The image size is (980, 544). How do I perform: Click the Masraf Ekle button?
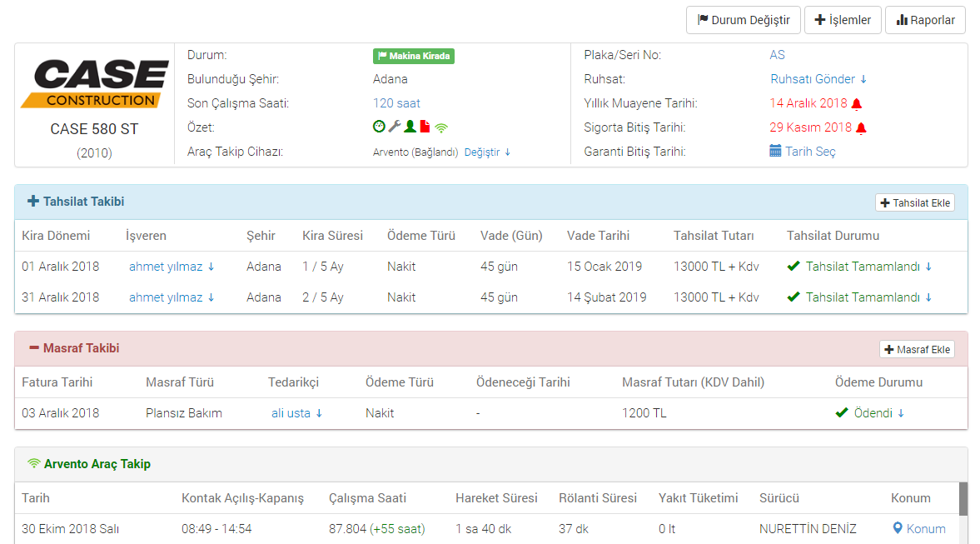coord(917,350)
